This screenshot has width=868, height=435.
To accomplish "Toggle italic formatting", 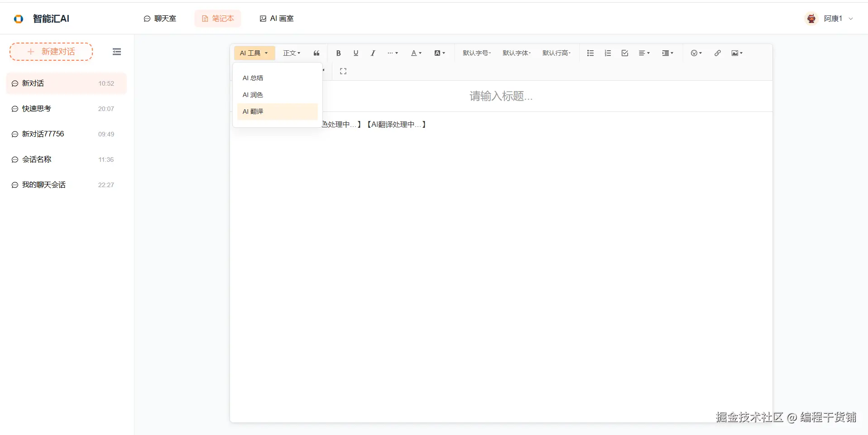I will click(x=373, y=53).
